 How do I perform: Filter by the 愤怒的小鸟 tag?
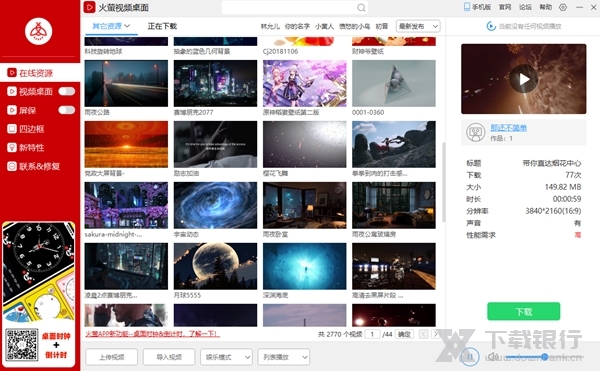[x=354, y=26]
